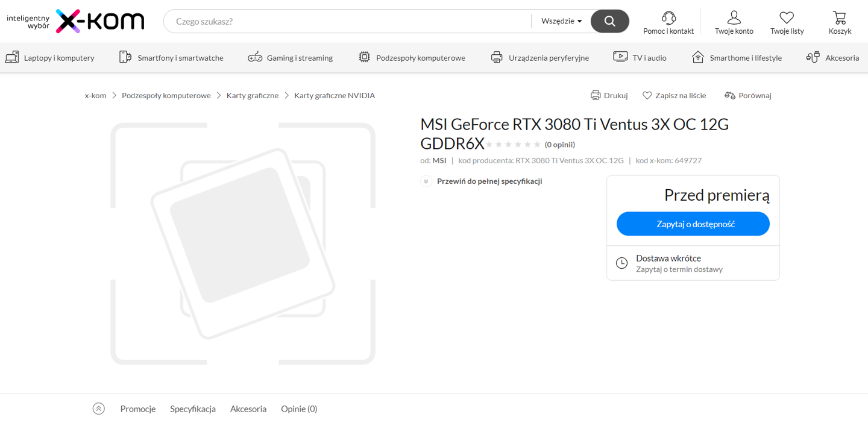The image size is (868, 423).
Task: Click the scroll-to-top arrow circle icon
Action: [99, 409]
